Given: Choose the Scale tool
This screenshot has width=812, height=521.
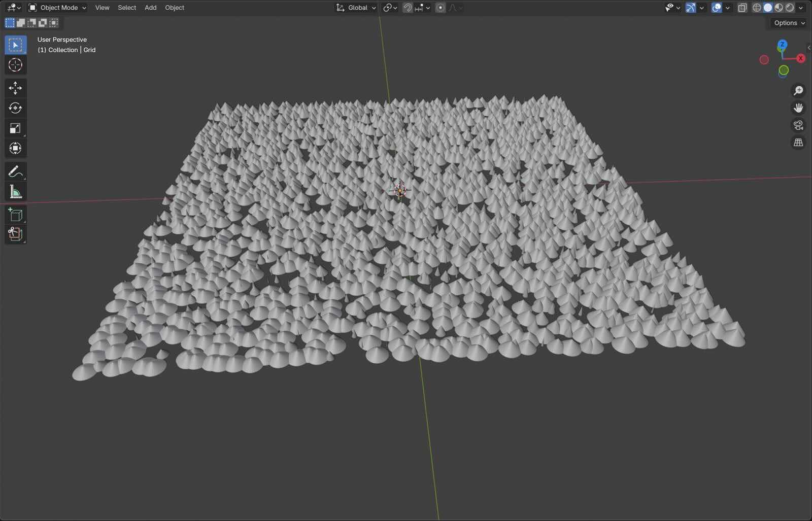Looking at the screenshot, I should pos(15,128).
